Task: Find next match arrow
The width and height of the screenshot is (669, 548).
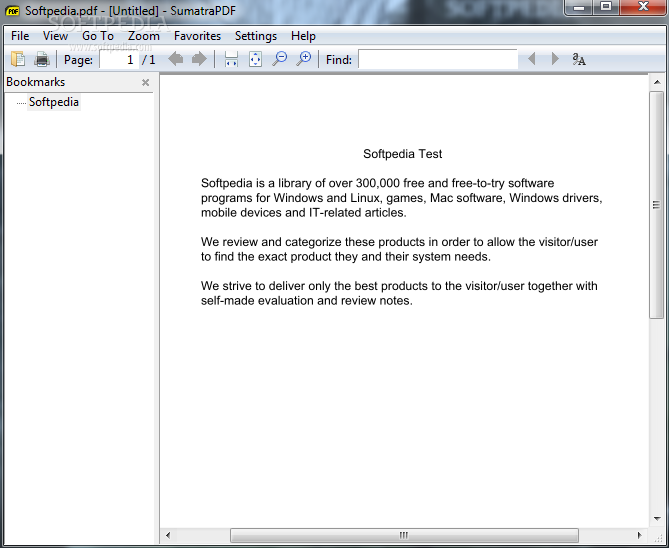Action: point(555,58)
